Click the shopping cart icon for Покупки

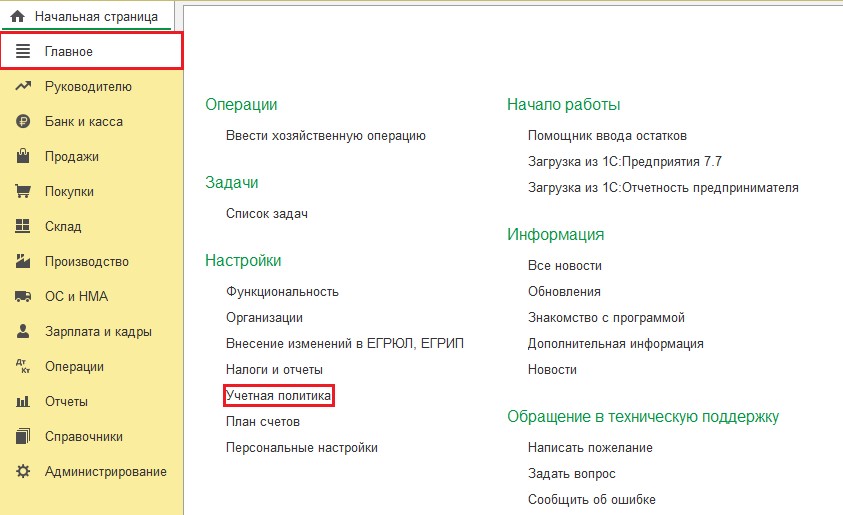[23, 192]
